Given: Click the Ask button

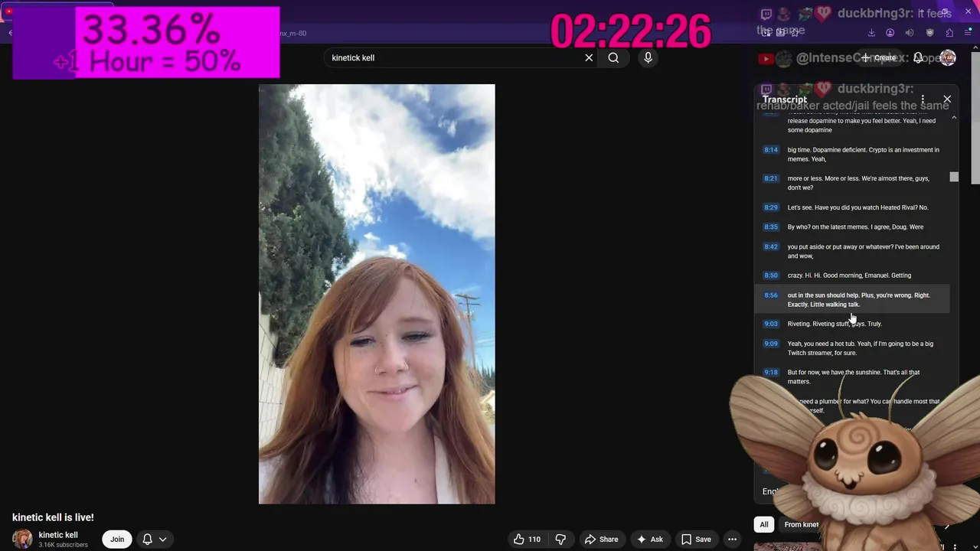Looking at the screenshot, I should (649, 539).
